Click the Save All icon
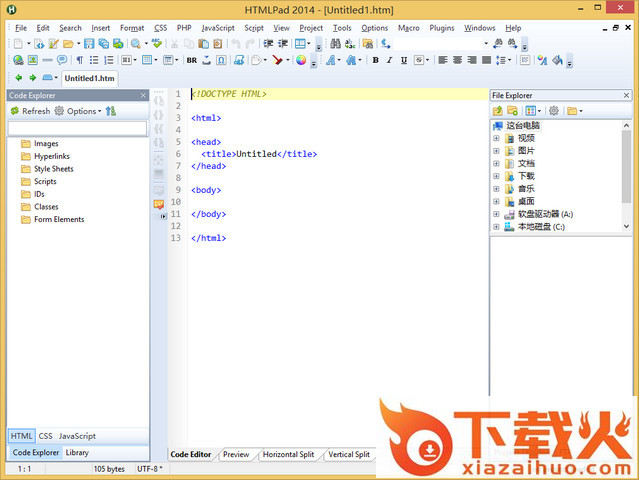The image size is (639, 480). coord(104,44)
